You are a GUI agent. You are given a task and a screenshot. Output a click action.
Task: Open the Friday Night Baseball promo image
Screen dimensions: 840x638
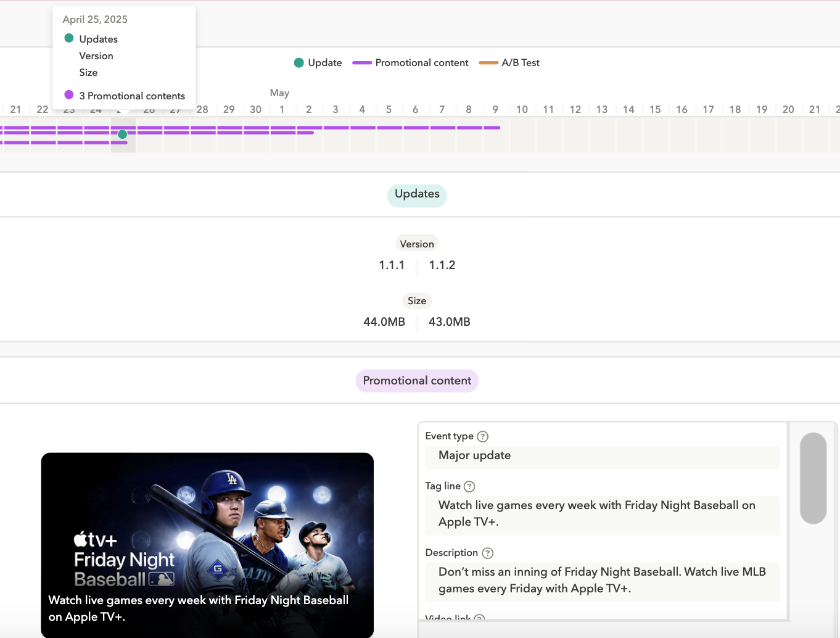(207, 545)
